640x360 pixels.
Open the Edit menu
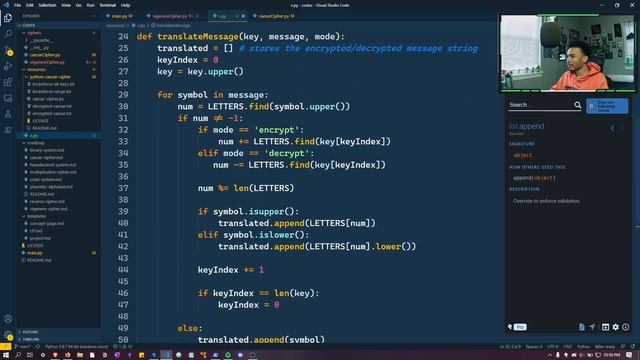[29, 5]
